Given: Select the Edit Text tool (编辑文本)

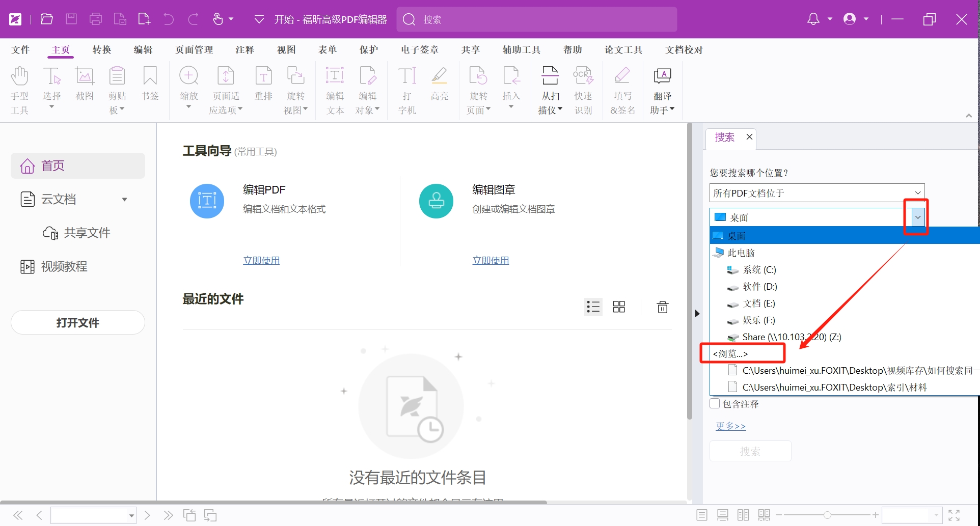Looking at the screenshot, I should (335, 90).
